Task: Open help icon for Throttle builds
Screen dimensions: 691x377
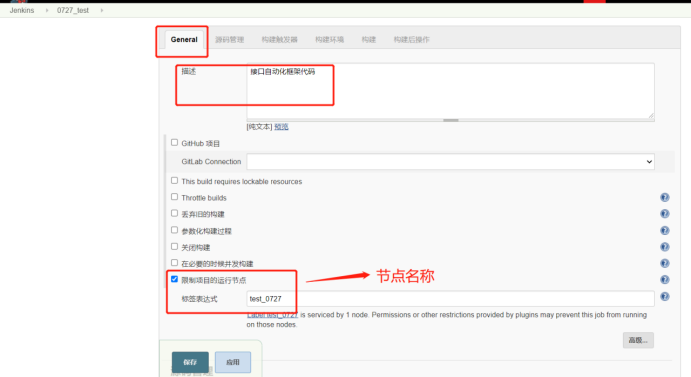Action: [x=665, y=198]
